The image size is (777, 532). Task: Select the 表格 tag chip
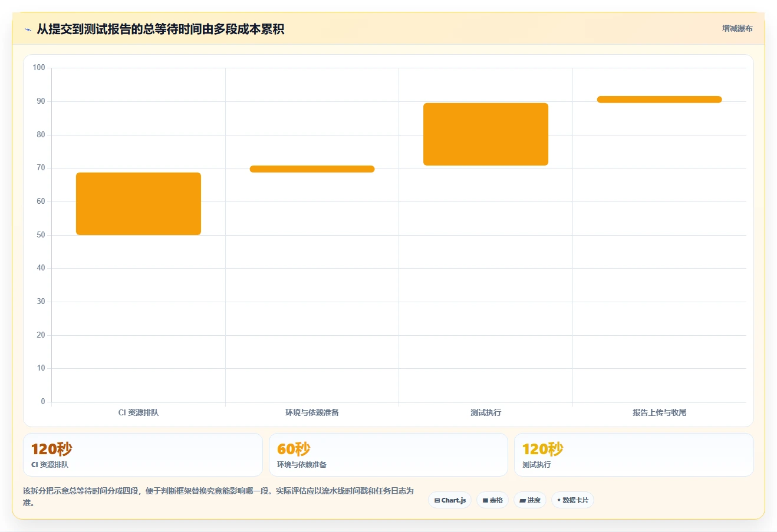pyautogui.click(x=492, y=500)
